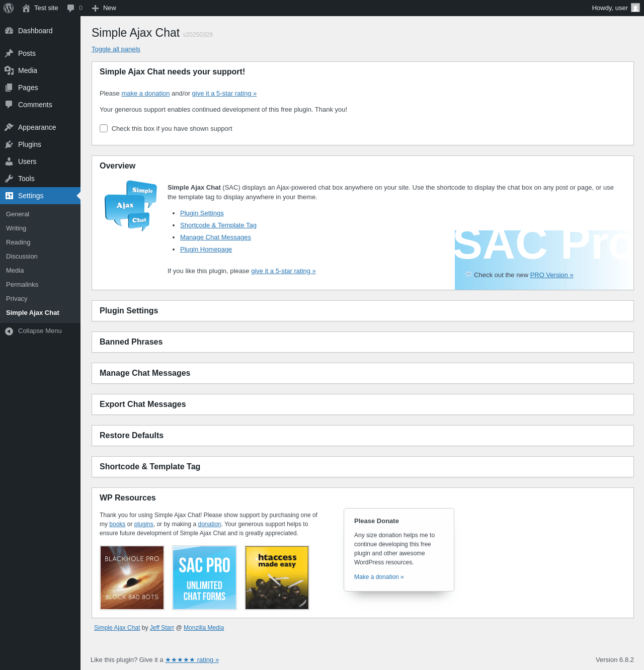Open the Shortcode & Template Tag list link
This screenshot has height=670, width=644.
218,225
